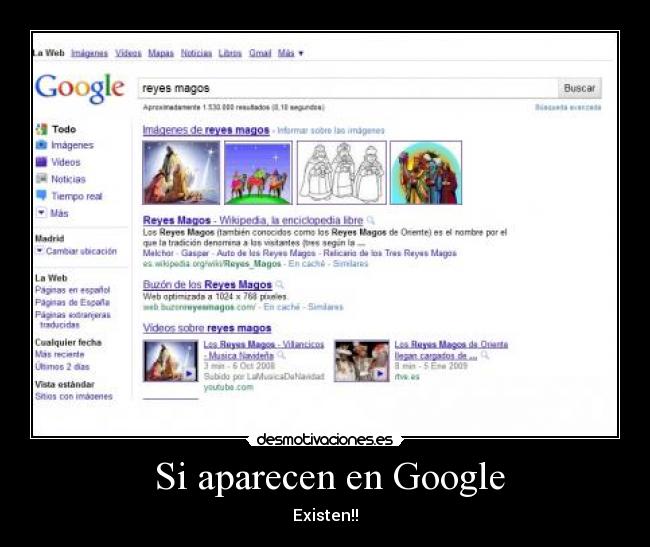
Task: Click the Google logo
Action: [80, 88]
